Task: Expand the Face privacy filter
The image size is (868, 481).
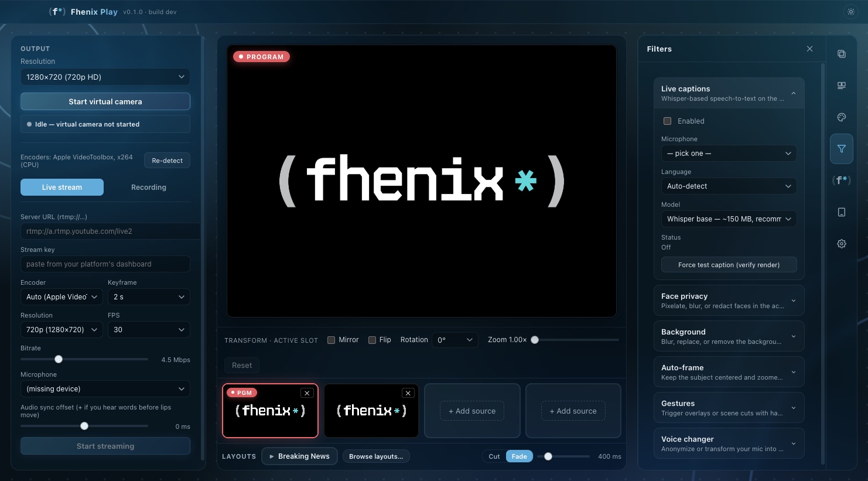Action: (729, 301)
